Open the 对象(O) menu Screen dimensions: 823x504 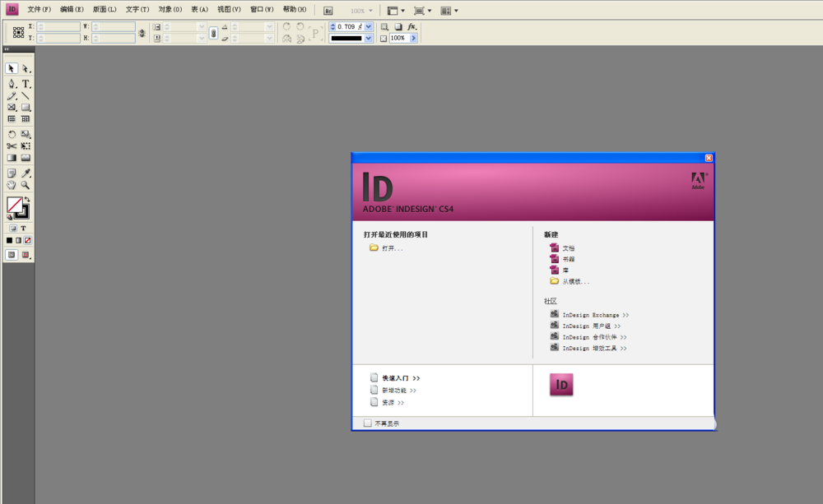point(170,9)
